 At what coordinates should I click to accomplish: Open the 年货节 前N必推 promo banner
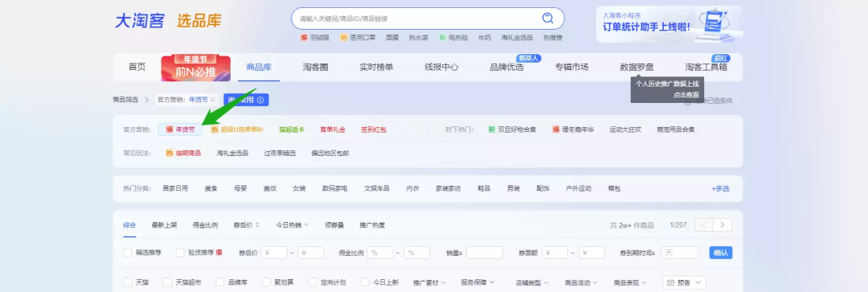coord(195,68)
